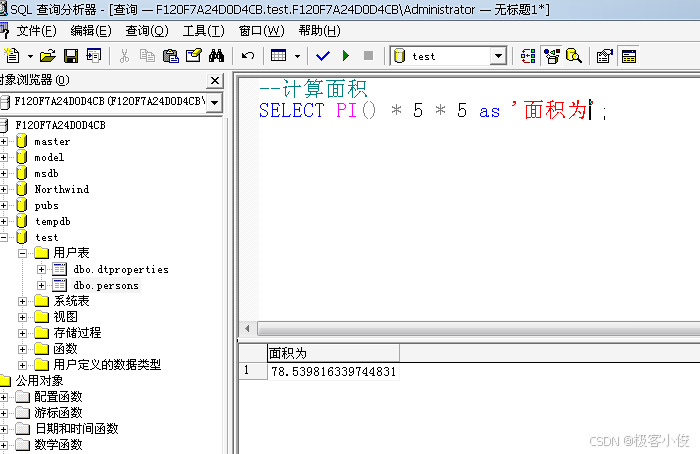Click the Insert Template toolbar icon
The height and width of the screenshot is (454, 700).
(x=94, y=56)
